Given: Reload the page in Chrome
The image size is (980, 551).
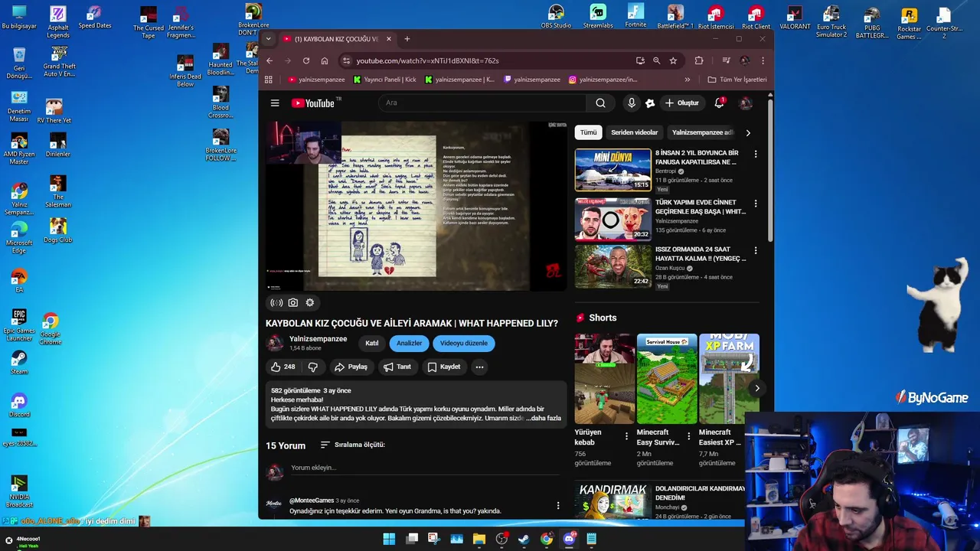Looking at the screenshot, I should click(x=306, y=60).
